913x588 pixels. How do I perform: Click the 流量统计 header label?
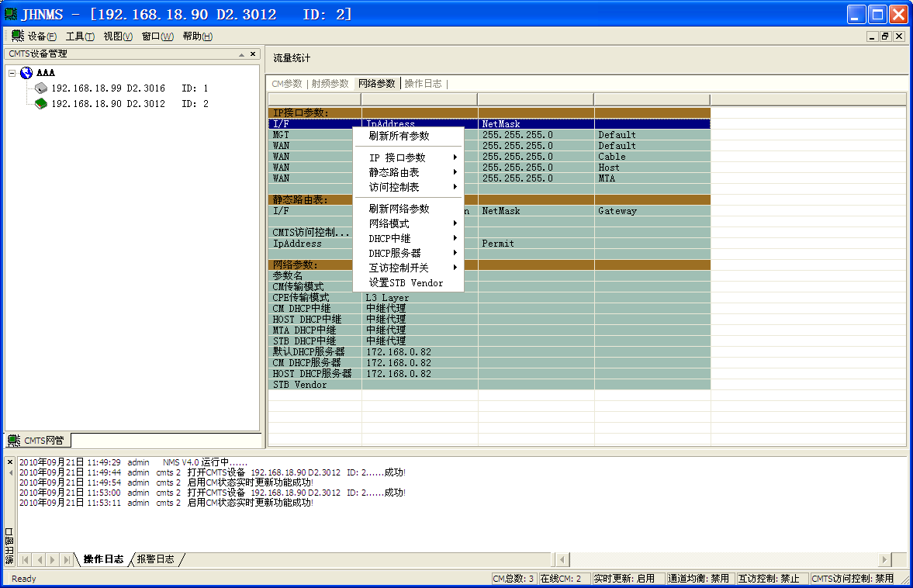[x=292, y=58]
